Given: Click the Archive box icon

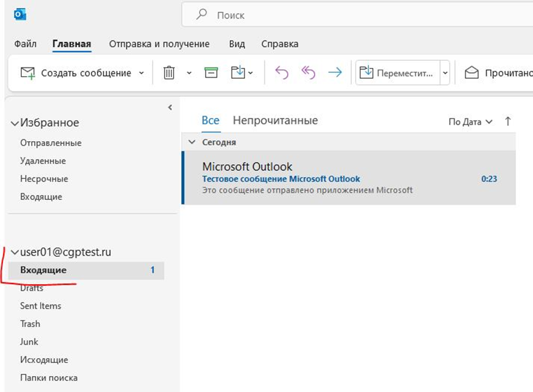Looking at the screenshot, I should tap(211, 73).
